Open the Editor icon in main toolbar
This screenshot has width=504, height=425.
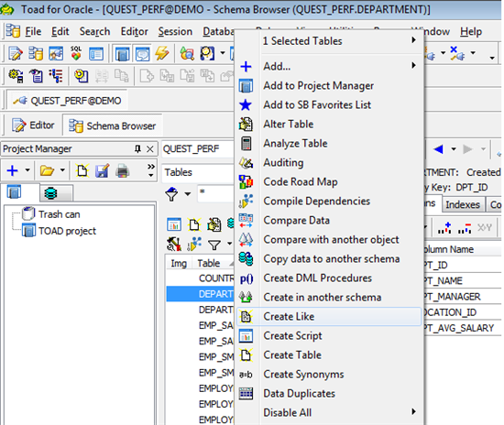point(15,53)
